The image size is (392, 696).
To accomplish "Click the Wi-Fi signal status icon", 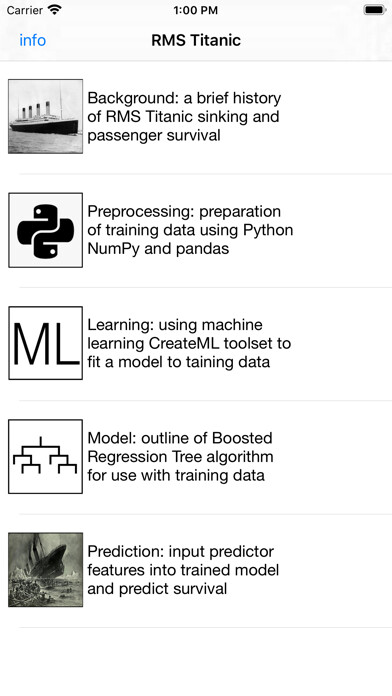I will click(x=55, y=10).
